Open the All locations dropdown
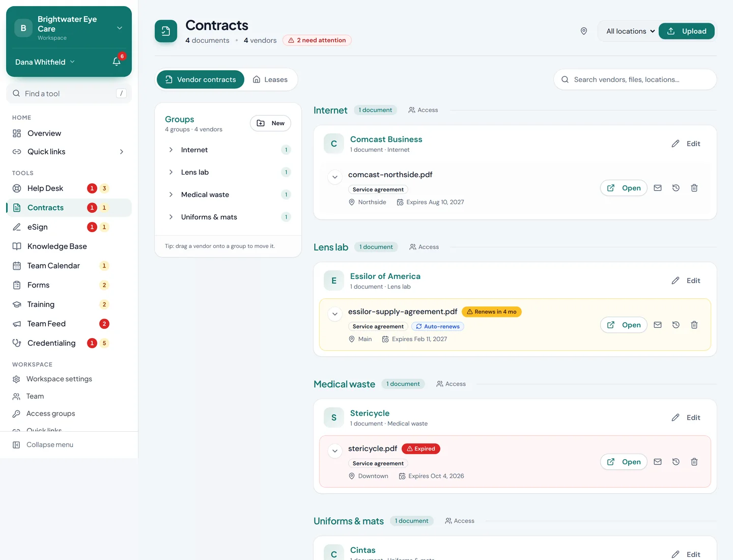The height and width of the screenshot is (560, 733). pos(630,31)
